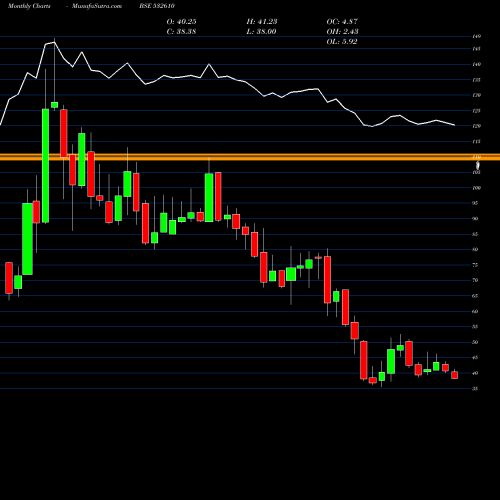Click the '45' price axis label

[475, 358]
